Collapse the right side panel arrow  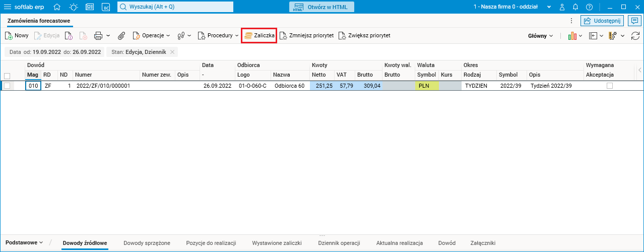click(x=639, y=70)
